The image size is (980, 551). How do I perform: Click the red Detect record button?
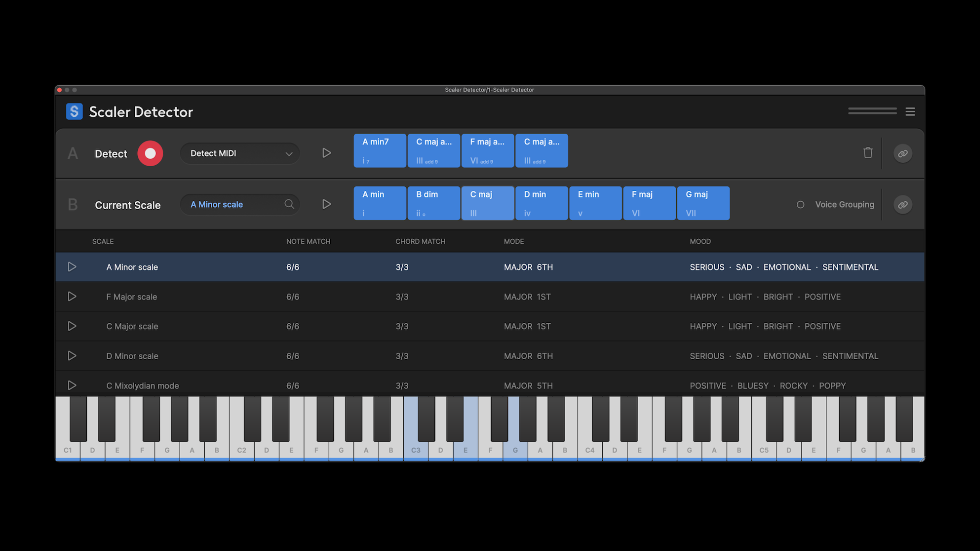(x=150, y=153)
